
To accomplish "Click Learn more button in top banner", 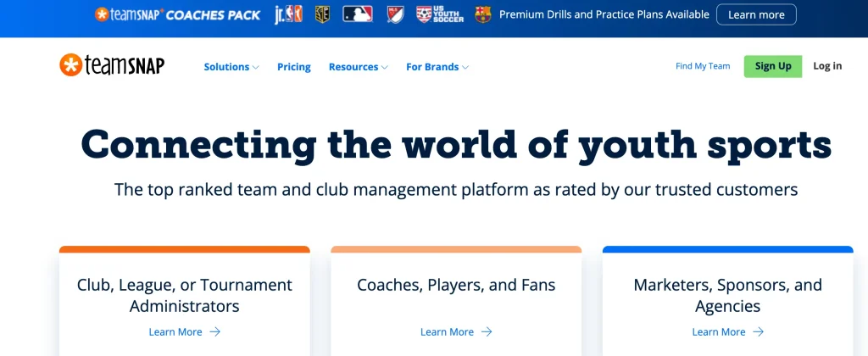I will click(x=756, y=14).
